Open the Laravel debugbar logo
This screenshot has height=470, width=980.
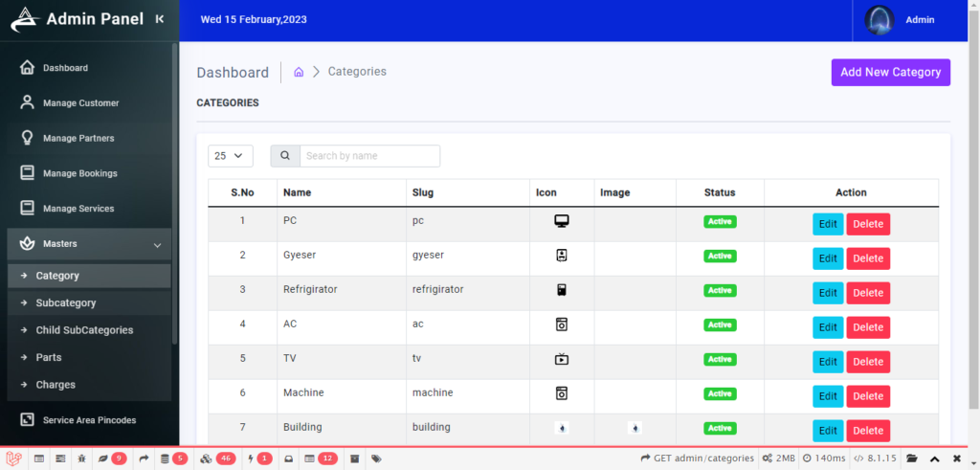point(13,459)
